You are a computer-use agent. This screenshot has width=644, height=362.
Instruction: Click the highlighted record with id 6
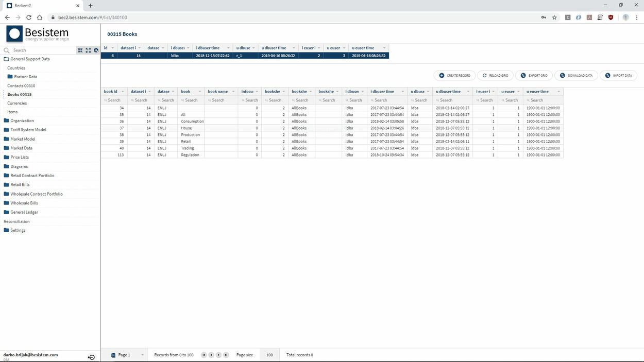point(206,55)
